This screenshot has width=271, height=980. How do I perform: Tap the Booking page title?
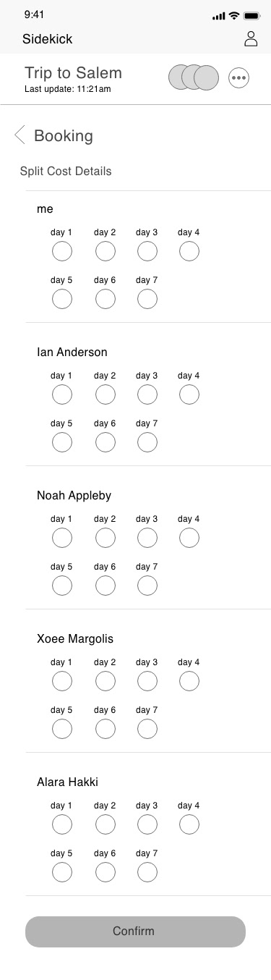64,135
